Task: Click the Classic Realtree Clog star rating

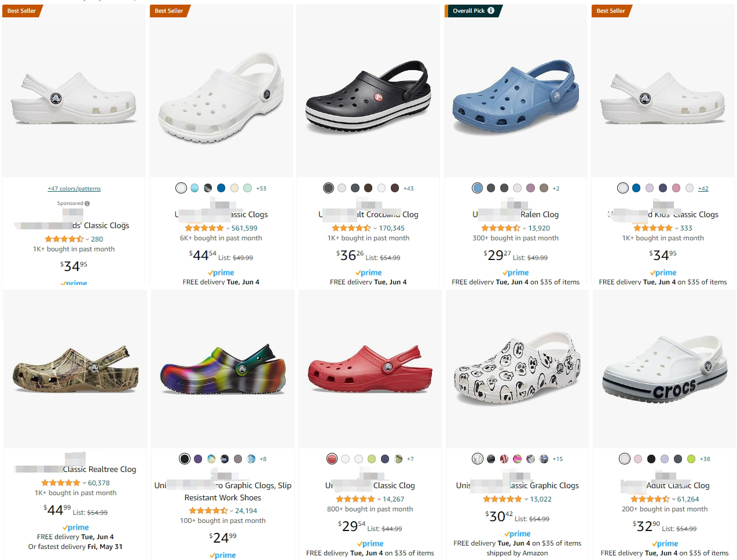Action: 60,483
